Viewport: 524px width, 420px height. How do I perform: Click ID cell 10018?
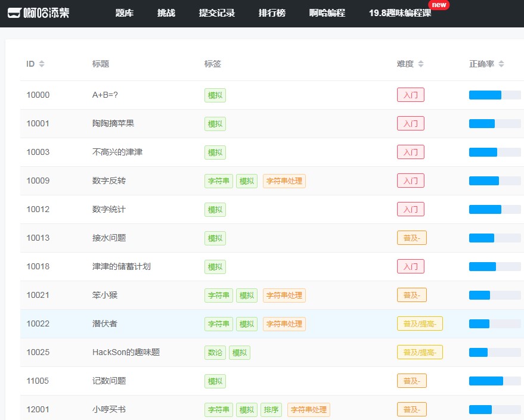[x=38, y=266]
